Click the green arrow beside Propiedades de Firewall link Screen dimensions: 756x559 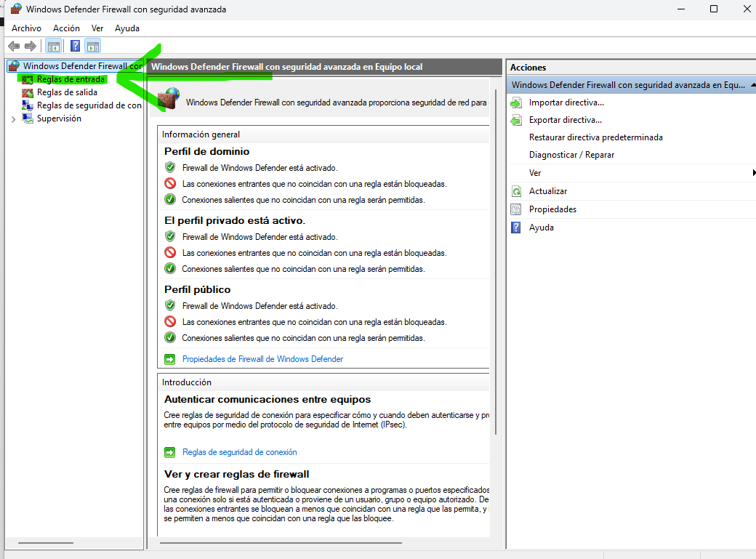pyautogui.click(x=169, y=359)
